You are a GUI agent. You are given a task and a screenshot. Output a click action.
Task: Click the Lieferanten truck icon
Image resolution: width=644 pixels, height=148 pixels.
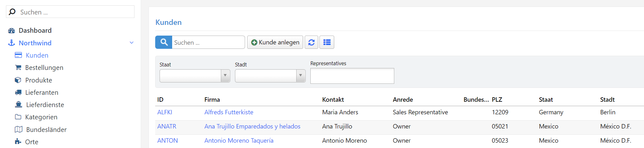coord(18,92)
